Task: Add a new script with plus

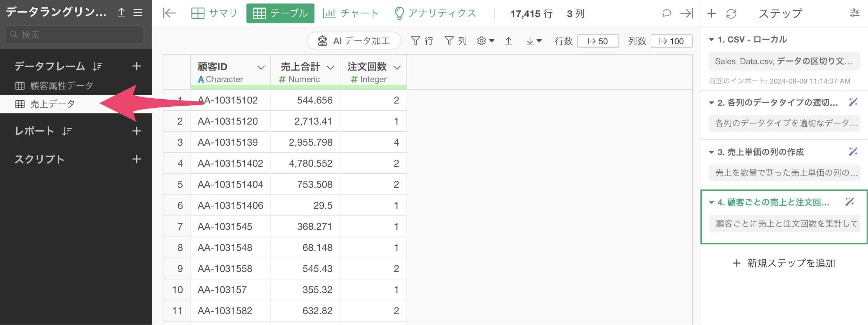Action: coord(137,159)
